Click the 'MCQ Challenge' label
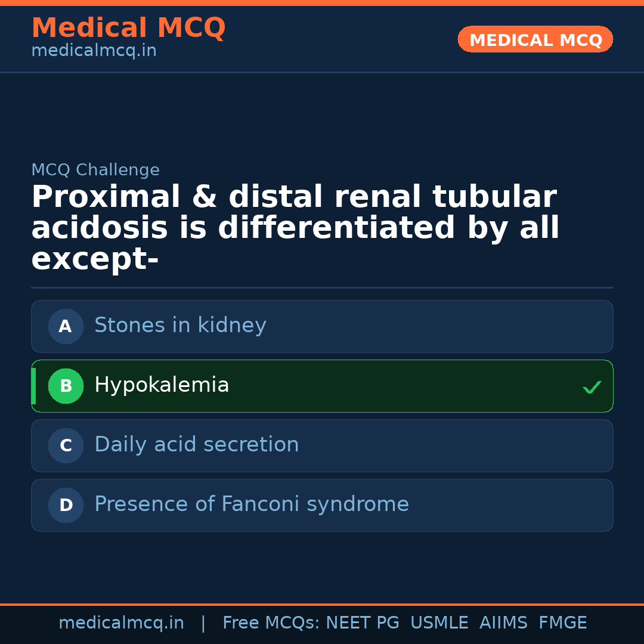Image resolution: width=644 pixels, height=644 pixels. pos(95,170)
